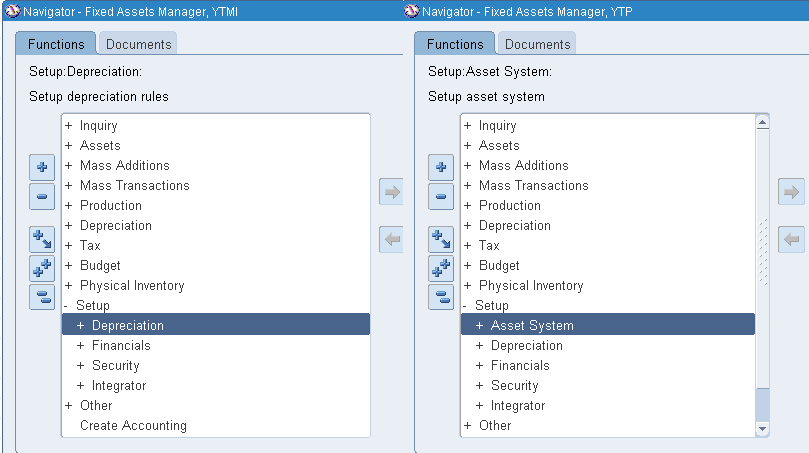The height and width of the screenshot is (453, 809).
Task: Collapse Setup node in YTP navigator
Action: 465,306
